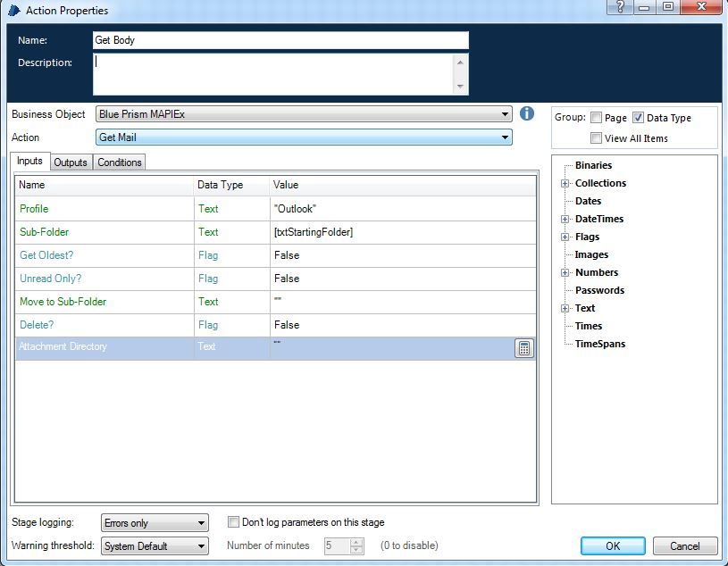Select the Dates tree item
This screenshot has height=566, width=728.
[589, 201]
